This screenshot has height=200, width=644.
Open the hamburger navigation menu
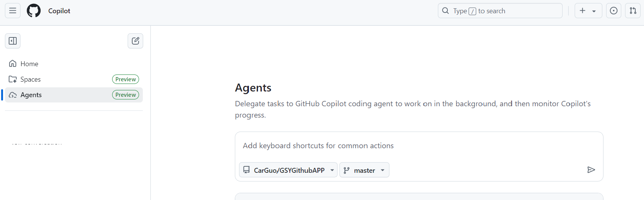click(x=13, y=11)
